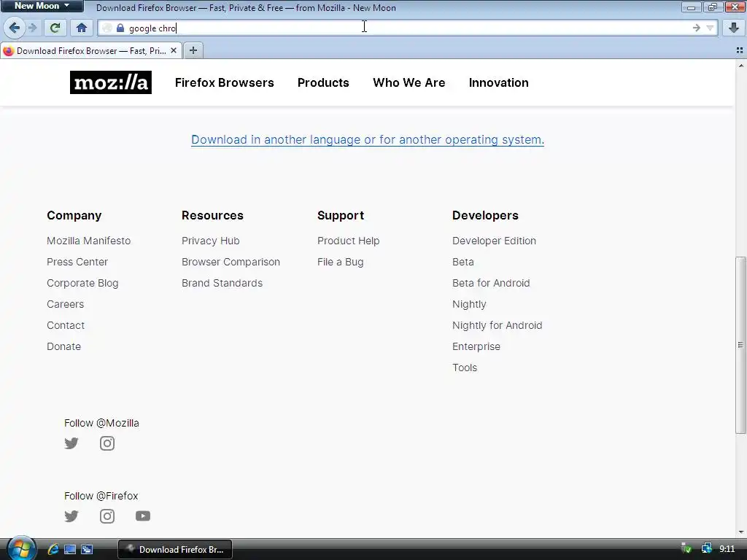Viewport: 747px width, 560px height.
Task: Click the Mozilla logo
Action: pyautogui.click(x=111, y=82)
